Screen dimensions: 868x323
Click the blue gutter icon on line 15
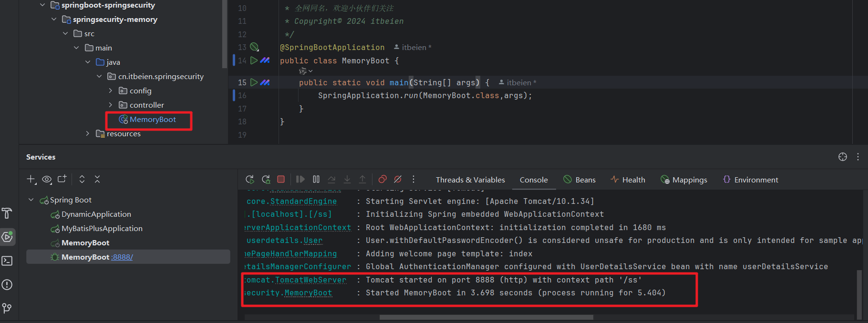(265, 82)
